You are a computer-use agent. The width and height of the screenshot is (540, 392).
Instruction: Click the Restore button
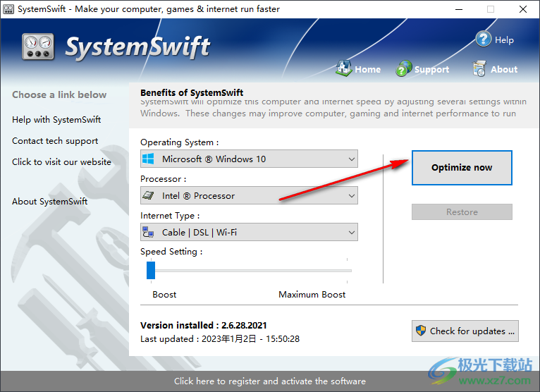click(x=462, y=212)
